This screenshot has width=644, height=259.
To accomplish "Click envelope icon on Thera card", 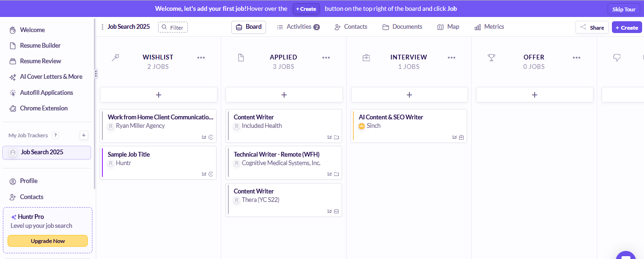I will point(336,211).
